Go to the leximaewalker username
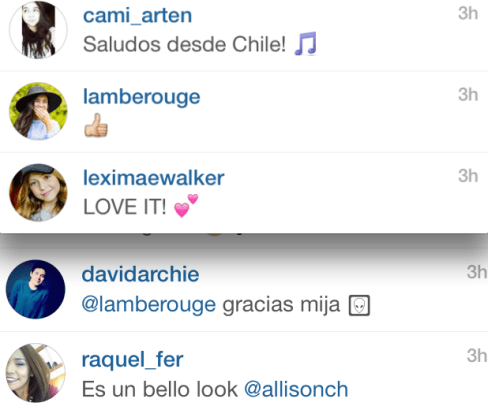The height and width of the screenshot is (410, 488). coord(154,178)
